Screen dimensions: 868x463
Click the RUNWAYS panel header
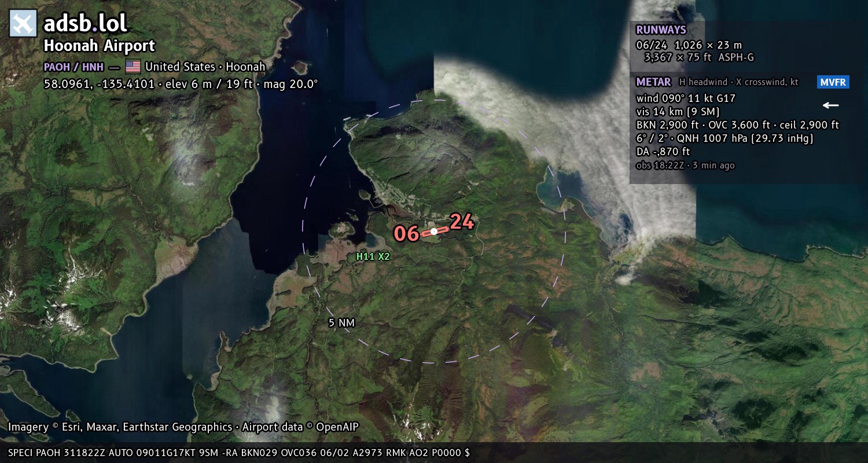(x=661, y=30)
